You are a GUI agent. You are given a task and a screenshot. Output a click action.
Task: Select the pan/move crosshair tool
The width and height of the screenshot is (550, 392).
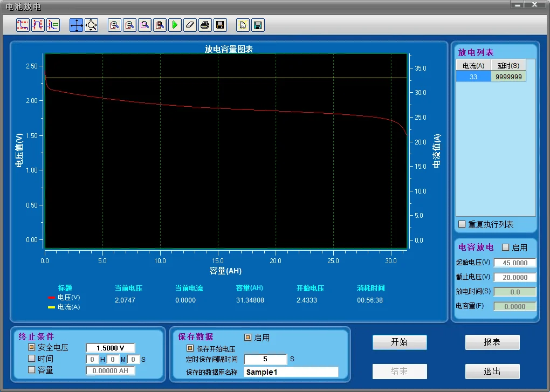(76, 25)
